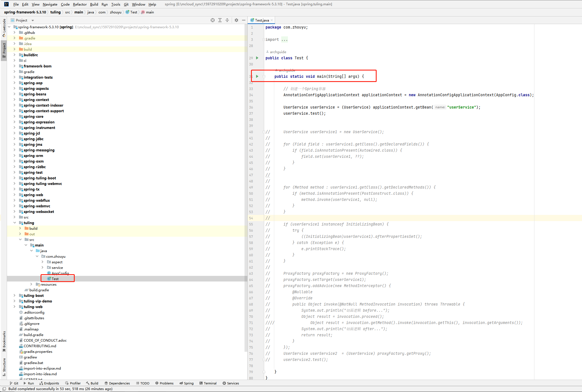Open the Structure tool window
The image size is (582, 392).
point(4,367)
